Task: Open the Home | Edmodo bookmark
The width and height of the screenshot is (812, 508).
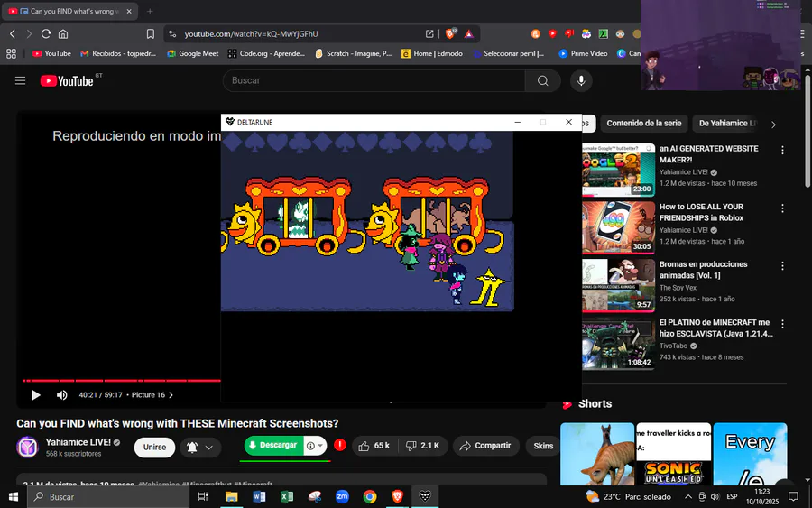Action: (432, 53)
